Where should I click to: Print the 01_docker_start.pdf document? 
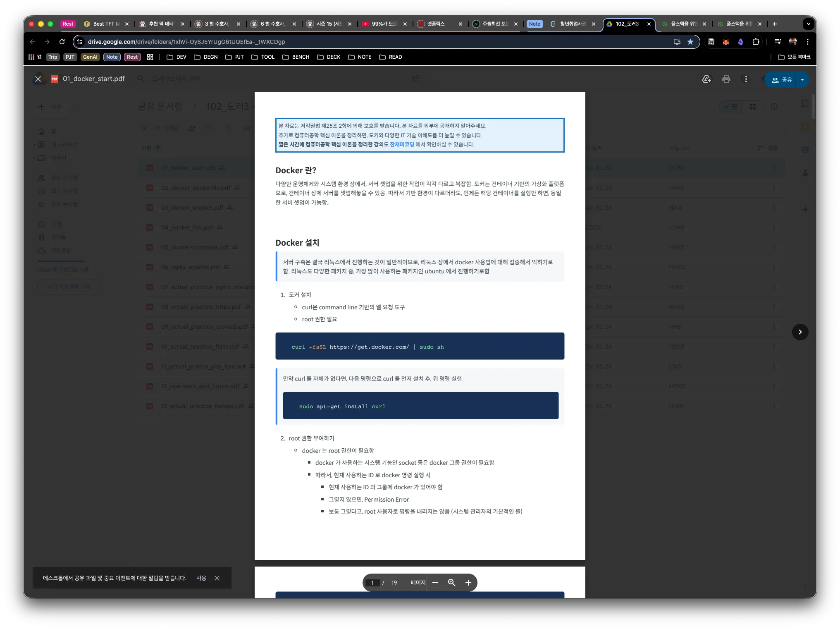[726, 79]
